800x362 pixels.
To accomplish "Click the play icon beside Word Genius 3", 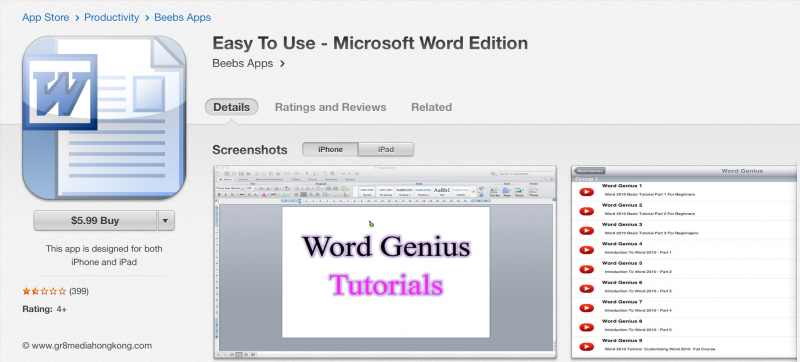I will (586, 230).
